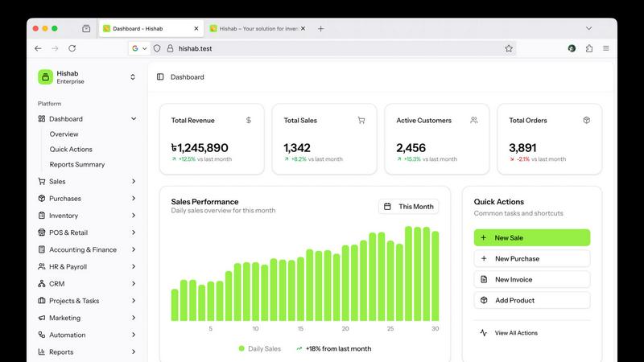This screenshot has height=362, width=644.
Task: Open the Quick Actions submenu item
Action: 71,150
